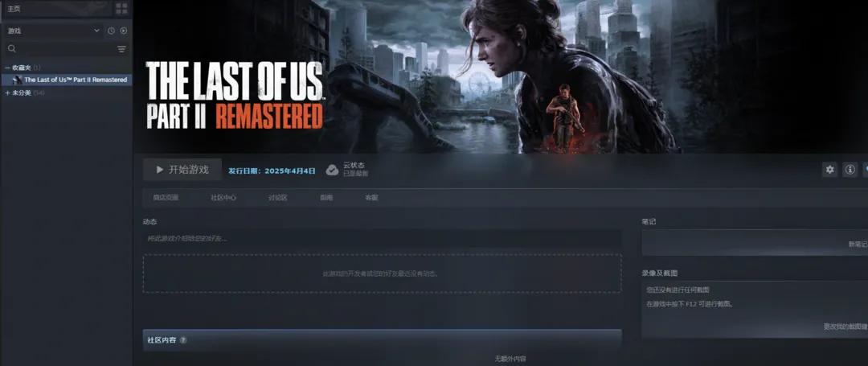The width and height of the screenshot is (868, 366).
Task: Click the activity post input field
Action: pos(382,239)
